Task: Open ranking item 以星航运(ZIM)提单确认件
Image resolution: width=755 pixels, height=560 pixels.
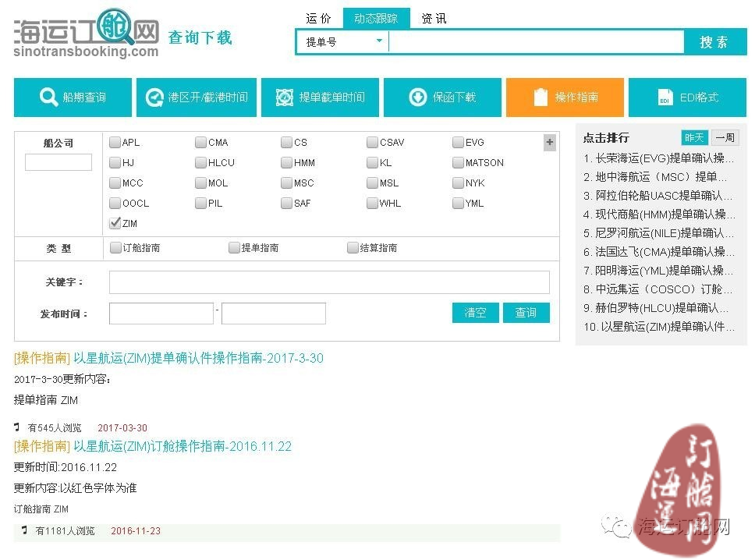Action: click(x=659, y=327)
